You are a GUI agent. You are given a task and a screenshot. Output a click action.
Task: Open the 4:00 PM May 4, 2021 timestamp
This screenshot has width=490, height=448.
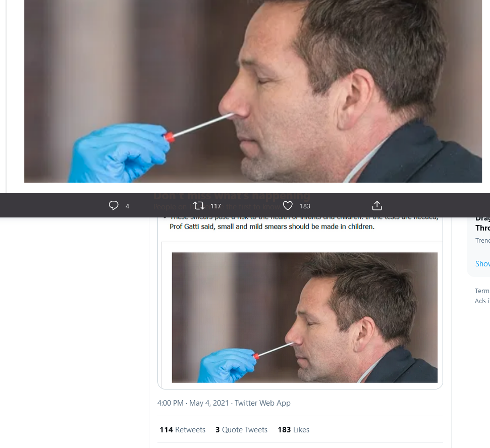pyautogui.click(x=193, y=403)
